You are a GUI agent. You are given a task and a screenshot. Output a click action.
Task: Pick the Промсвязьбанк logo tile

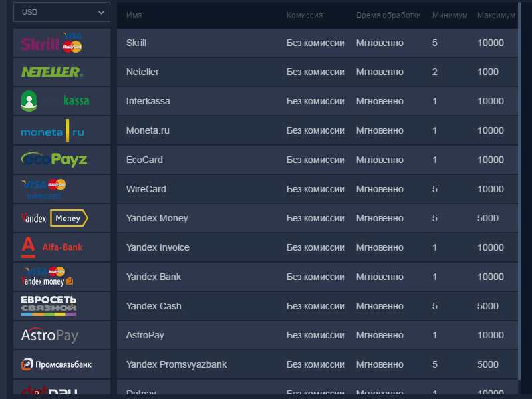[x=62, y=364]
